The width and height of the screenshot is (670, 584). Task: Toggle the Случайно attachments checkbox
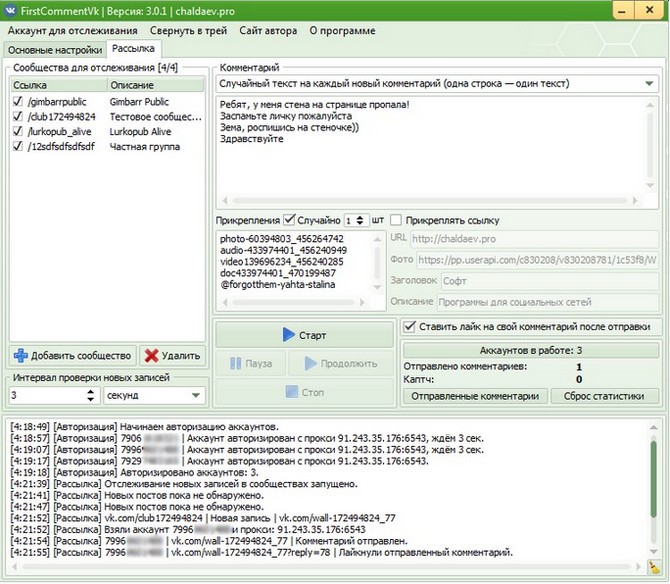pos(290,220)
